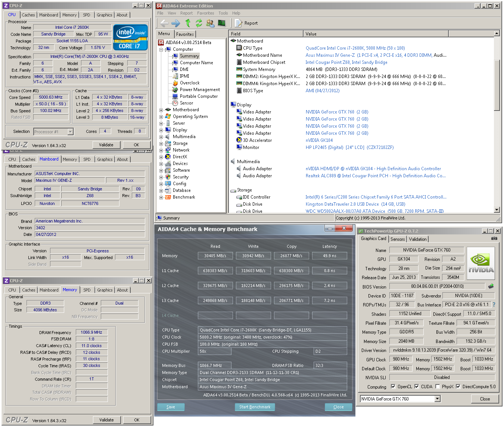This screenshot has height=427, width=504.
Task: Toggle the DirectCompute 5.0 checkbox
Action: pos(458,387)
